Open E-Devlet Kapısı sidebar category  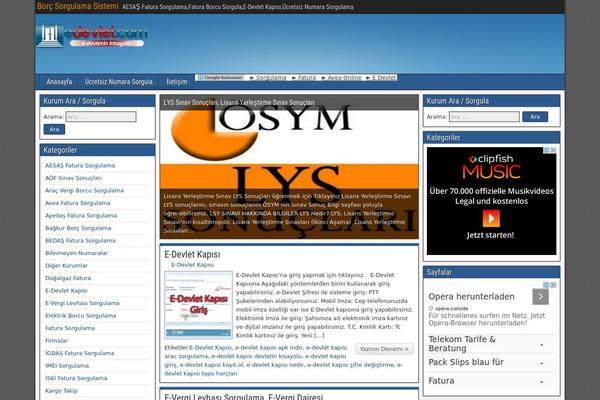66,291
